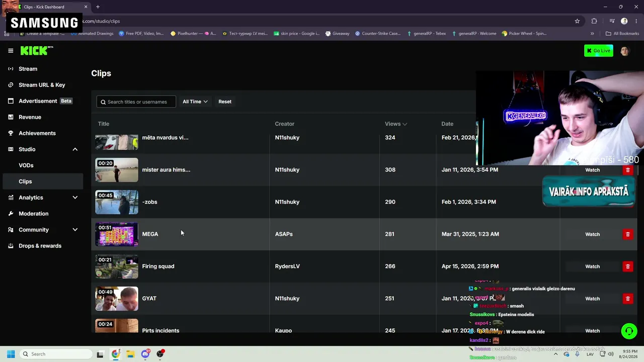The width and height of the screenshot is (644, 362).
Task: Open the Picker Wheel bookmark
Action: click(524, 34)
